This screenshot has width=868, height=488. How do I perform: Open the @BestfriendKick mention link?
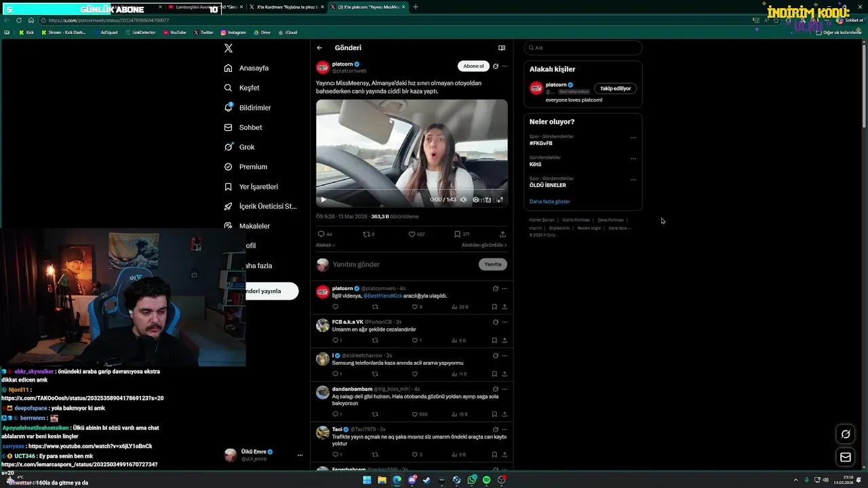[x=382, y=296]
